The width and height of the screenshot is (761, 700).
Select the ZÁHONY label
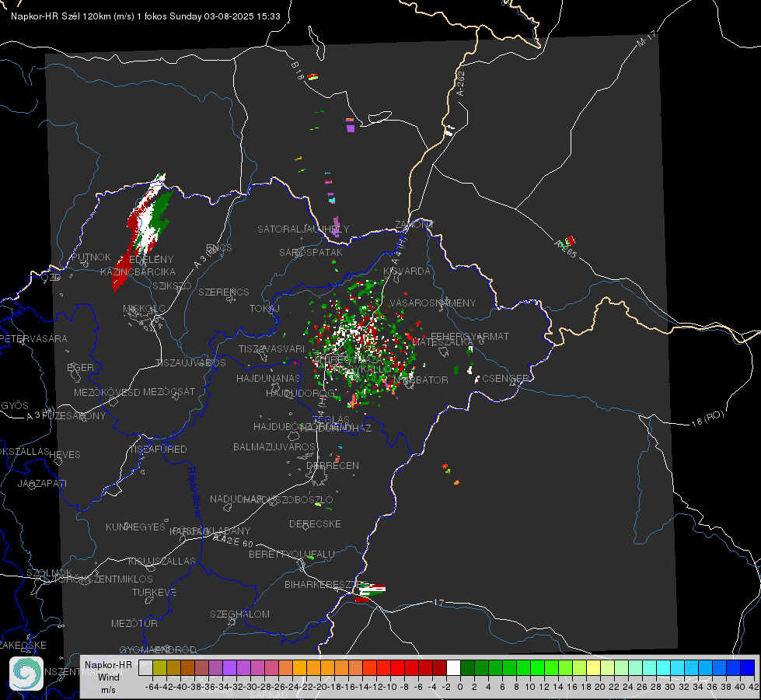tap(414, 225)
